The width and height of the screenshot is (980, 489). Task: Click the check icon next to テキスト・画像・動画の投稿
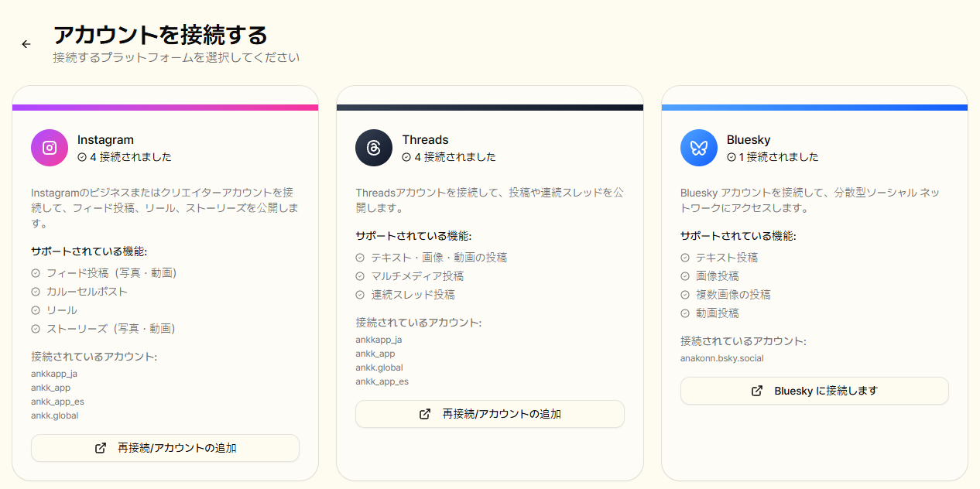(360, 258)
